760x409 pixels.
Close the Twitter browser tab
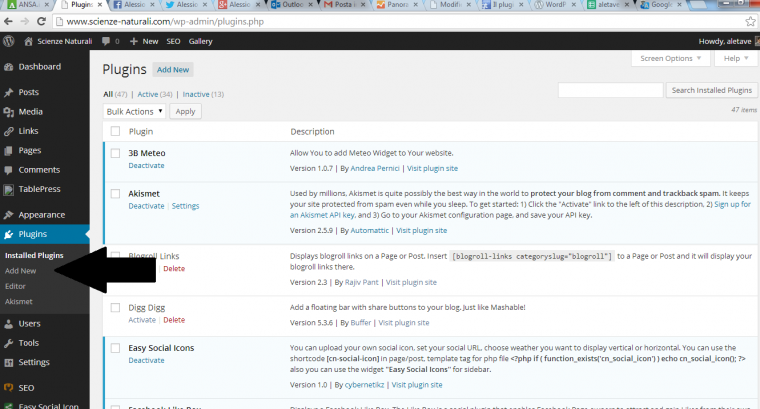click(x=205, y=4)
